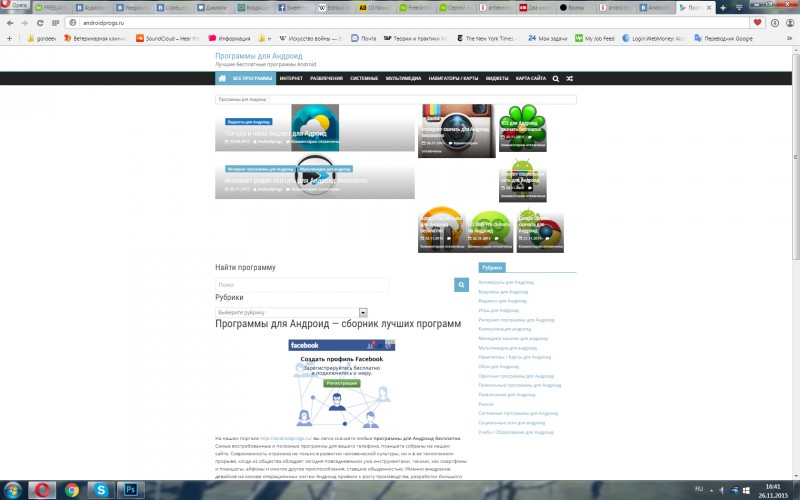
Task: Open the Windows Start menu
Action: 12,490
